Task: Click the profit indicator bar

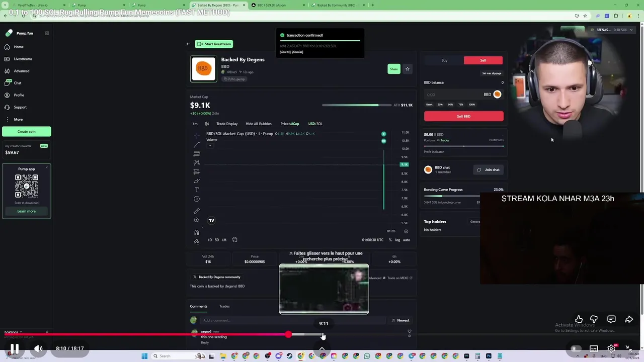Action: tap(463, 146)
